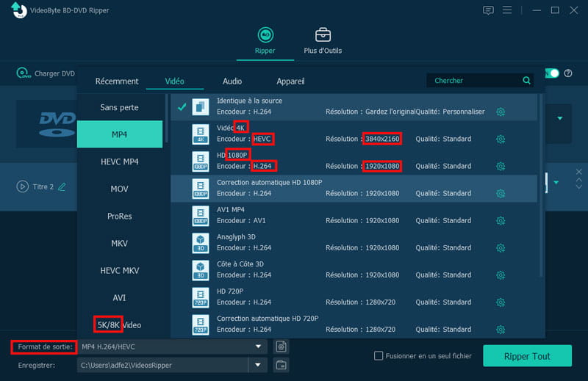Switch to the Ripper tab
Viewport: 588px width, 381px height.
(265, 41)
